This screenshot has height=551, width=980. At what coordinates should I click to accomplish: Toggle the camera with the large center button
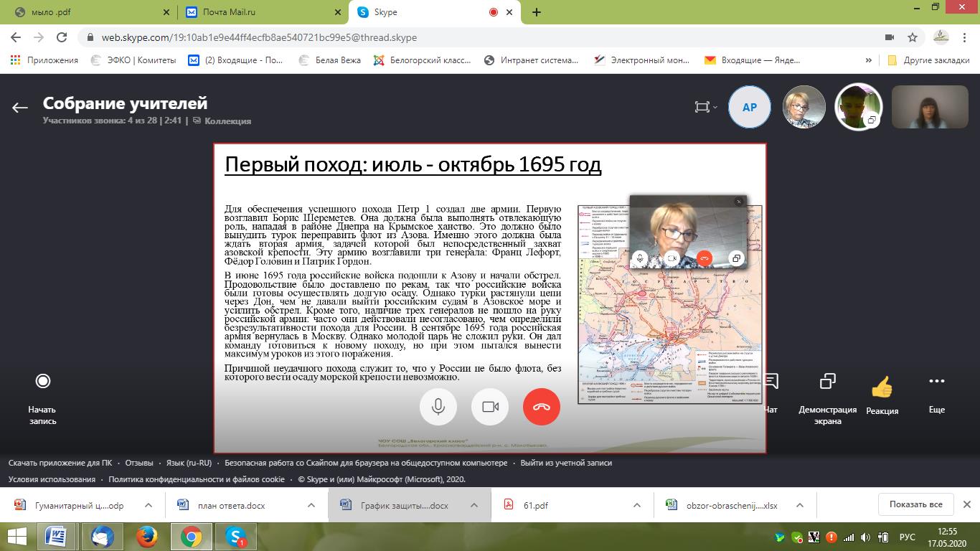tap(490, 407)
